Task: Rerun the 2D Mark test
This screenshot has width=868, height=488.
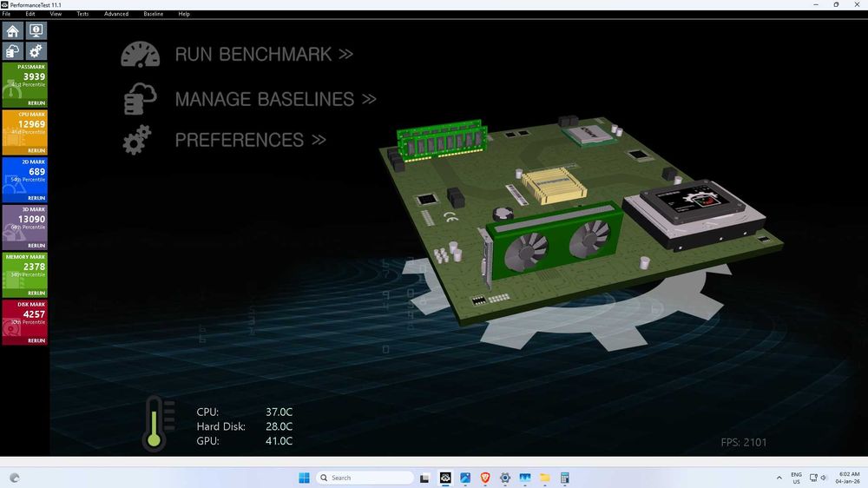Action: (36, 198)
